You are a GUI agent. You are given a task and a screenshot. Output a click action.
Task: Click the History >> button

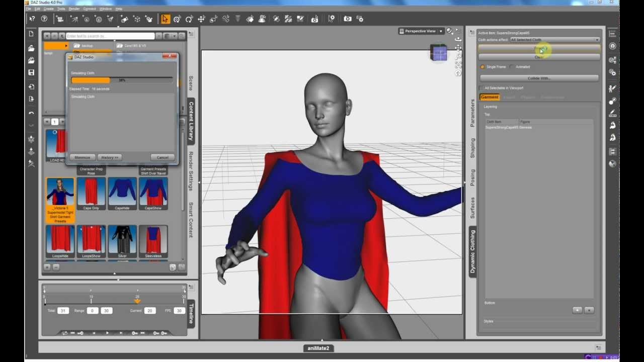pos(109,157)
